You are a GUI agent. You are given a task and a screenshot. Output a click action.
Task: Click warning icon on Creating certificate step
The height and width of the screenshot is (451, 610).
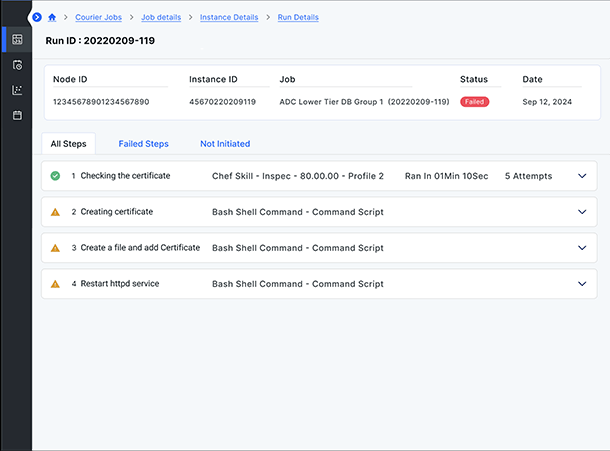pyautogui.click(x=56, y=212)
